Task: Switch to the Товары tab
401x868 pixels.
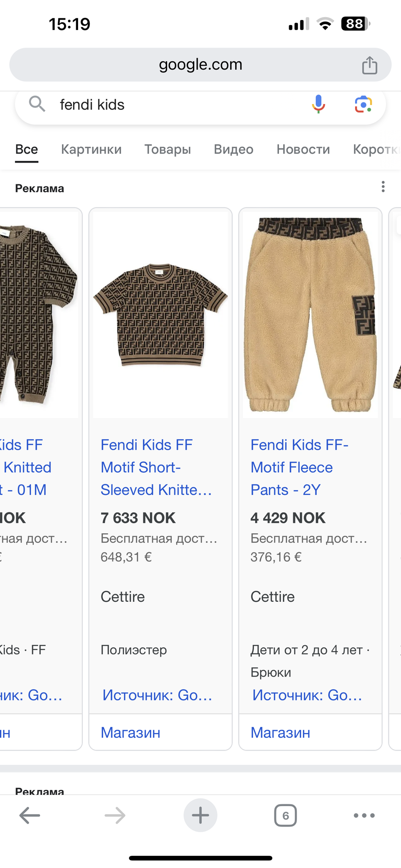Action: (x=168, y=149)
